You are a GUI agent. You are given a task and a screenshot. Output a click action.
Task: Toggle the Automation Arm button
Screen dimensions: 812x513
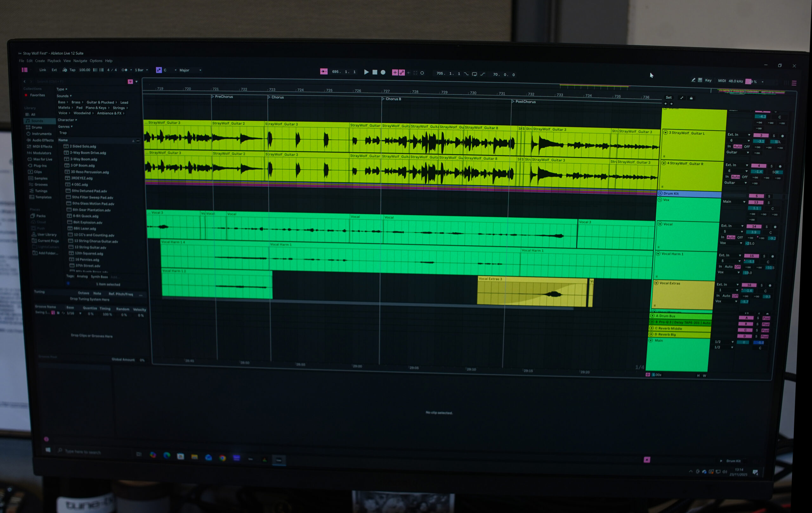[402, 73]
